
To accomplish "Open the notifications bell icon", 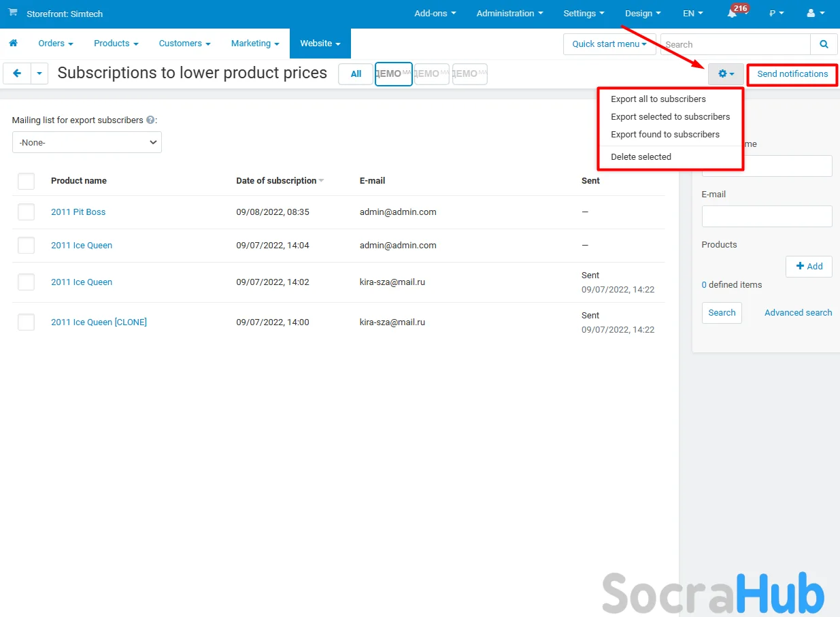I will coord(732,14).
